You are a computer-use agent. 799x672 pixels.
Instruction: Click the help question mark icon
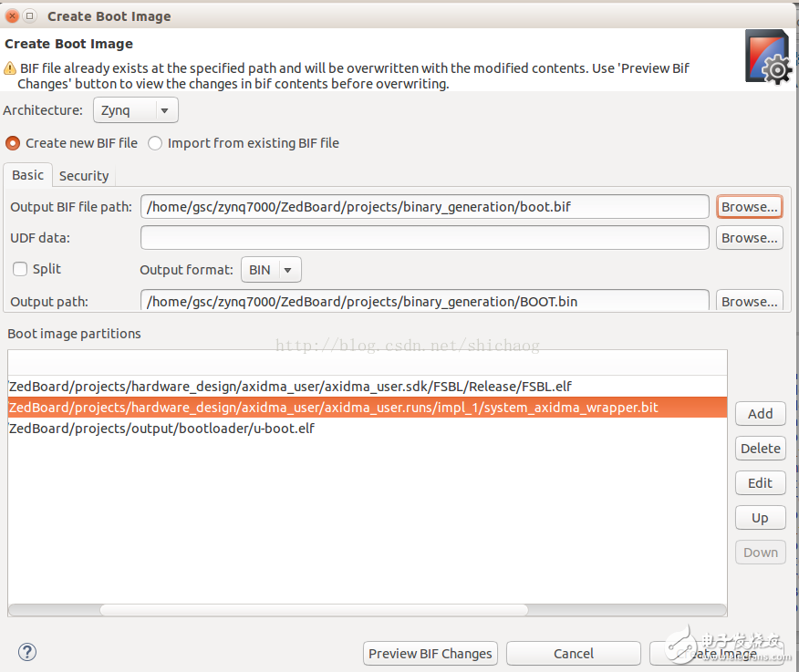coord(27,651)
